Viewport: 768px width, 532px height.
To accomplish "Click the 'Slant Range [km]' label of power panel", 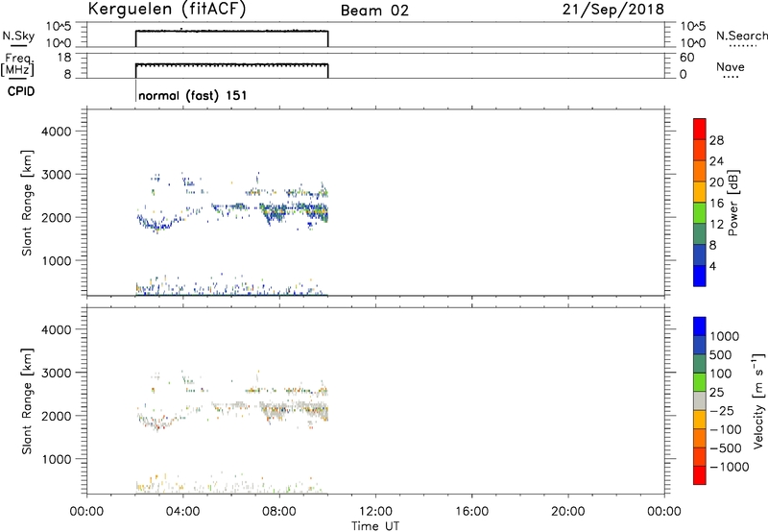I will [27, 203].
